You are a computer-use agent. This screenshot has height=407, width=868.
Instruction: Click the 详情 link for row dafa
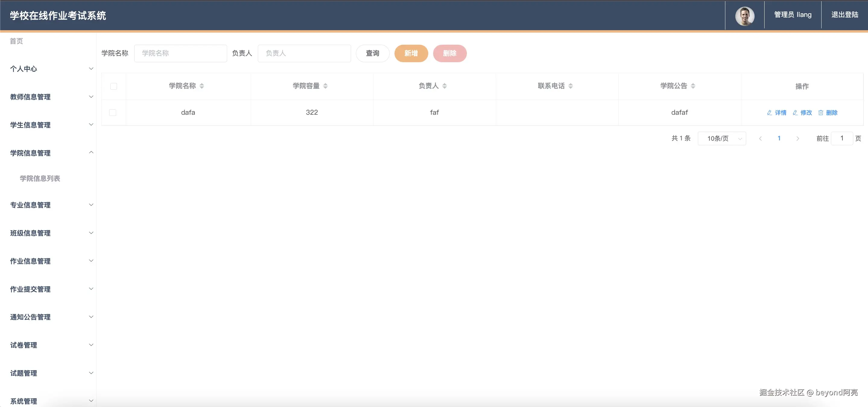click(777, 113)
